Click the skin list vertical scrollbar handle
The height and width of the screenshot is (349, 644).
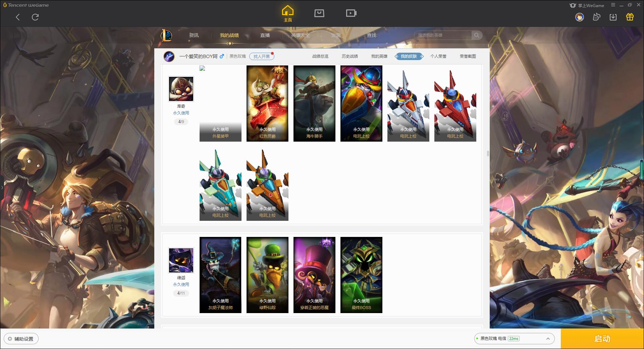[x=488, y=154]
